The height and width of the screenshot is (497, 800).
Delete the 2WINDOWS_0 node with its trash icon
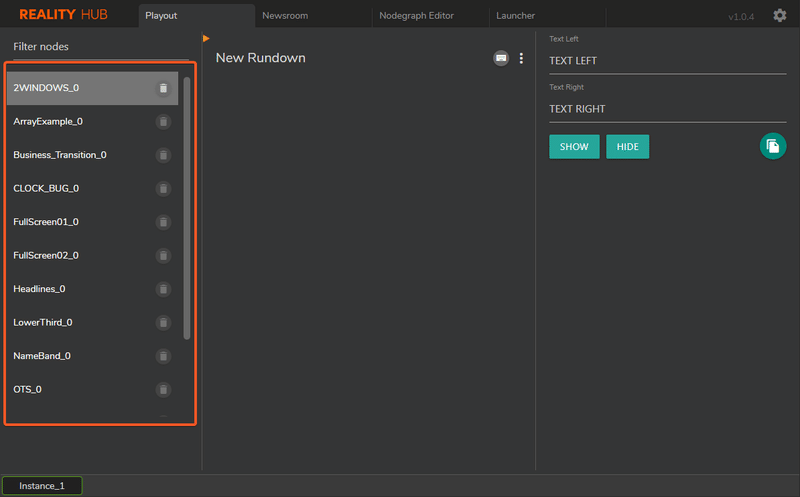(163, 88)
